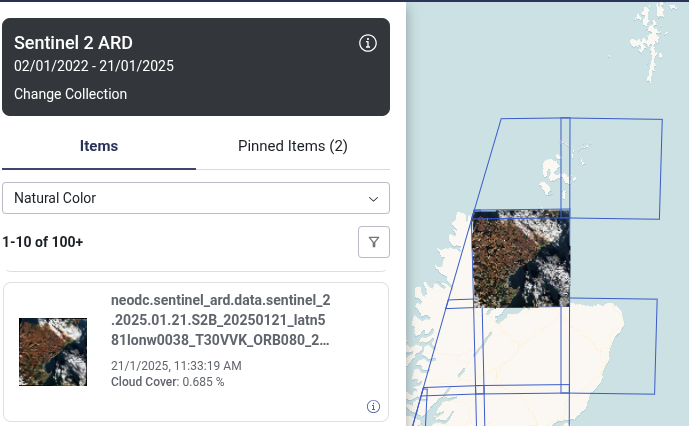This screenshot has height=426, width=689.
Task: Click the Change Collection link
Action: coord(70,94)
